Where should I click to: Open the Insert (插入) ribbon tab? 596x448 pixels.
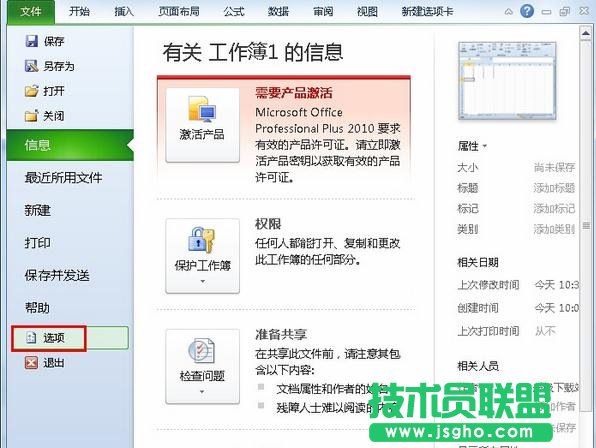coord(124,11)
